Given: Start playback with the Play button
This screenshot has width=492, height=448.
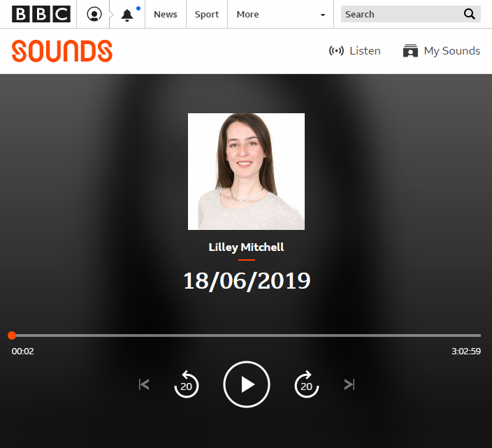Looking at the screenshot, I should 247,384.
